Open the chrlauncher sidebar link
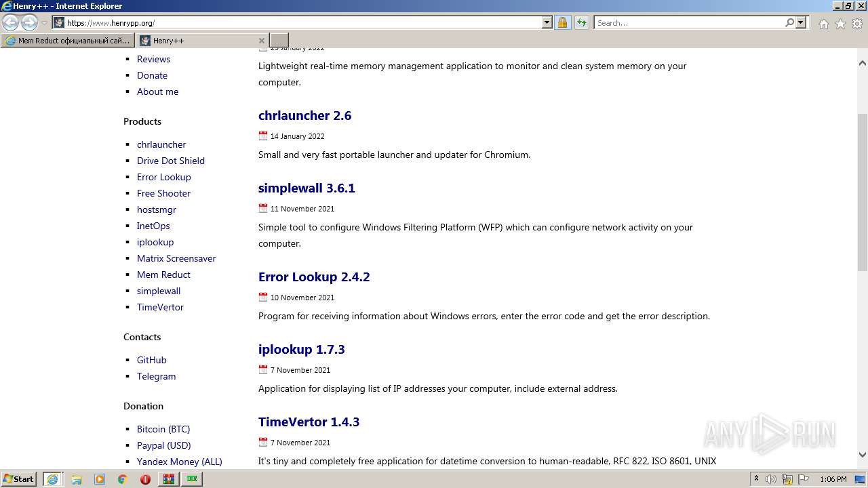 (161, 144)
